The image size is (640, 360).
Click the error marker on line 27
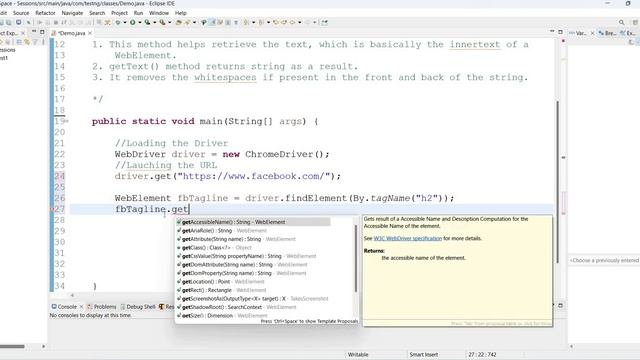point(52,209)
